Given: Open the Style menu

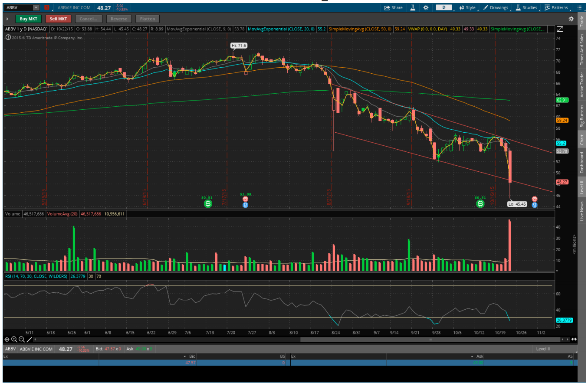Looking at the screenshot, I should 467,7.
